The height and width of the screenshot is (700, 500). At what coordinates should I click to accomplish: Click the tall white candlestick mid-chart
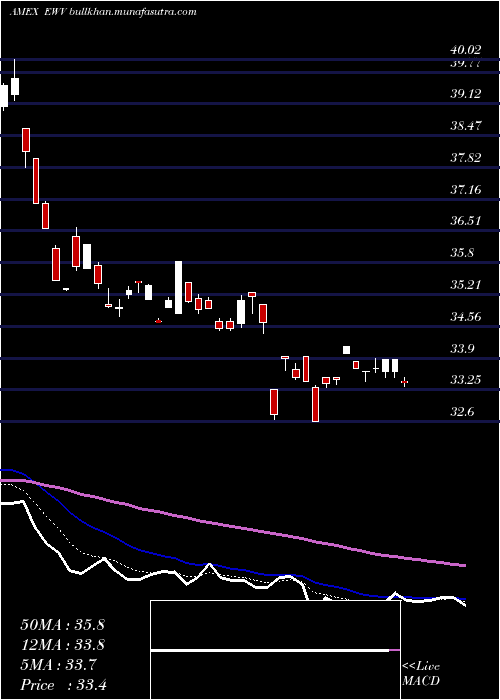[x=178, y=288]
